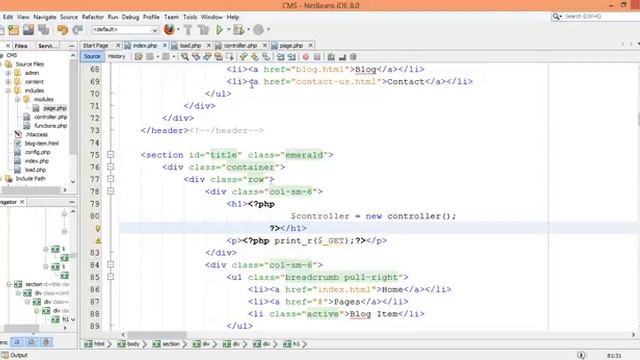Collapse section node in Navigator tree
This screenshot has height=360, width=640.
point(9,284)
